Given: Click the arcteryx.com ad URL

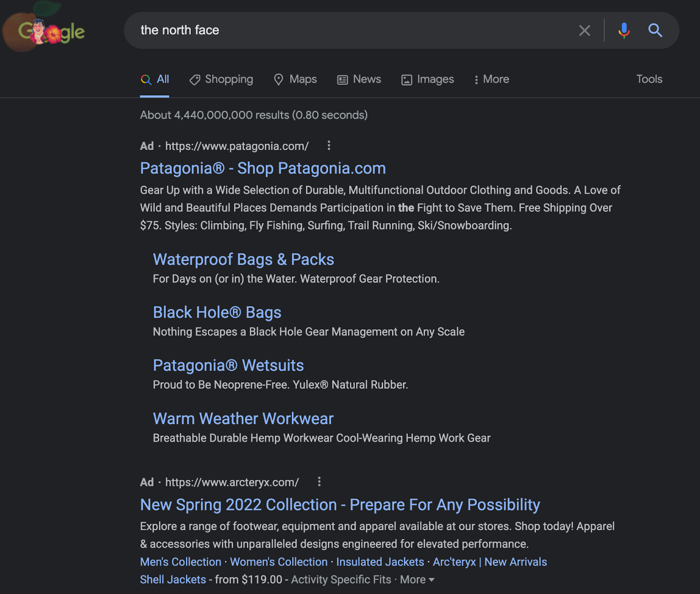Looking at the screenshot, I should tap(232, 482).
